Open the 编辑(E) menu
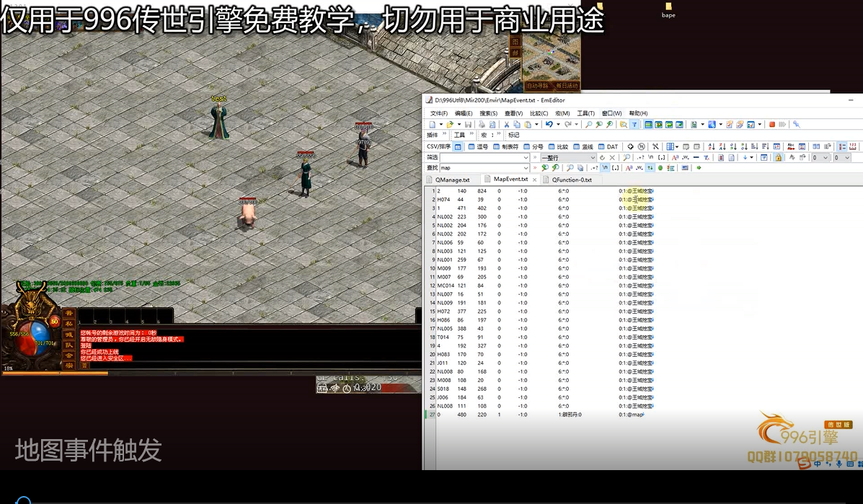Image resolution: width=863 pixels, height=504 pixels. pyautogui.click(x=464, y=113)
